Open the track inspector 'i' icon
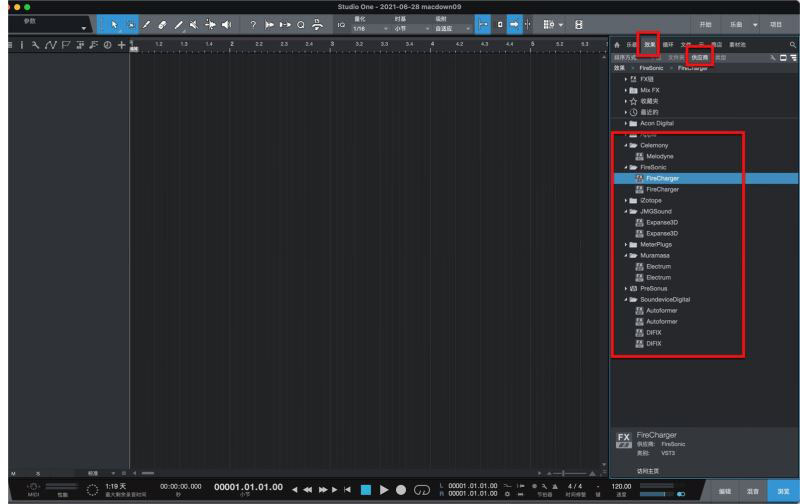This screenshot has height=504, width=800. point(22,45)
